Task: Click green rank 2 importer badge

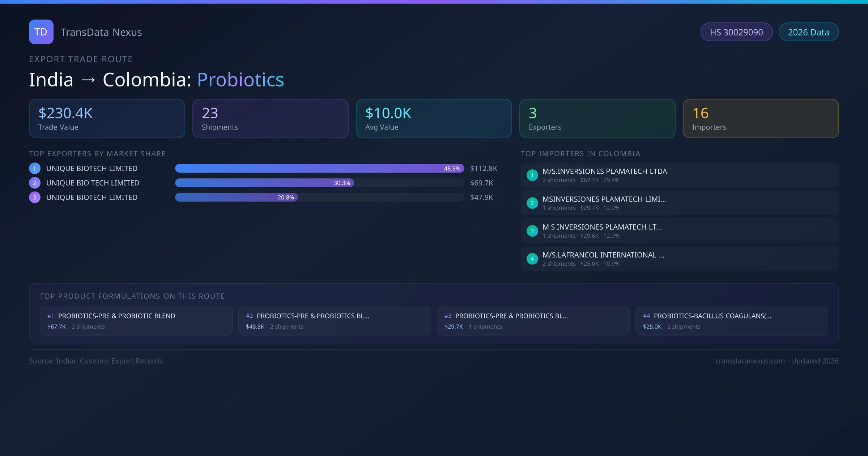Action: (532, 203)
